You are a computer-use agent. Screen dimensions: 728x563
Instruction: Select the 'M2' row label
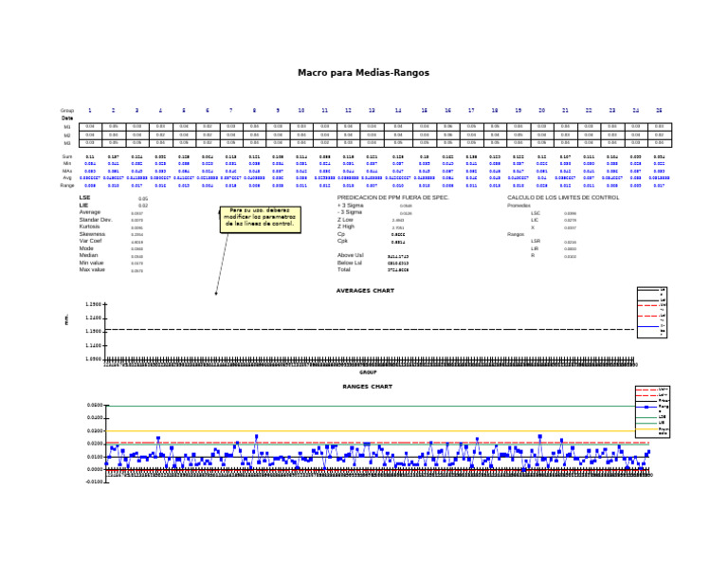pos(67,136)
